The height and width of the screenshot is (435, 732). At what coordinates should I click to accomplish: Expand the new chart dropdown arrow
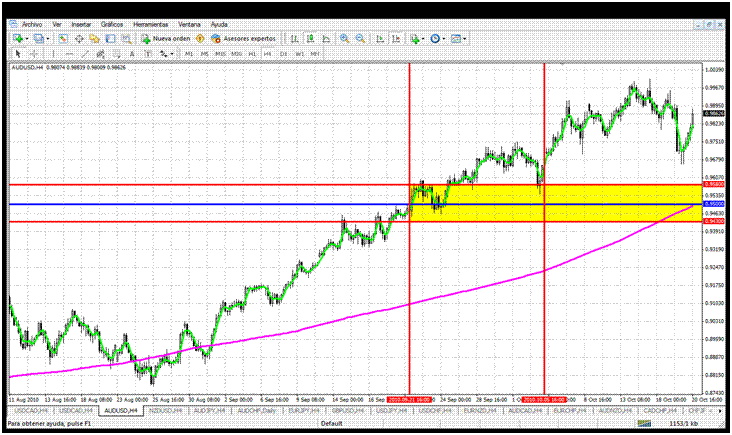tap(27, 38)
